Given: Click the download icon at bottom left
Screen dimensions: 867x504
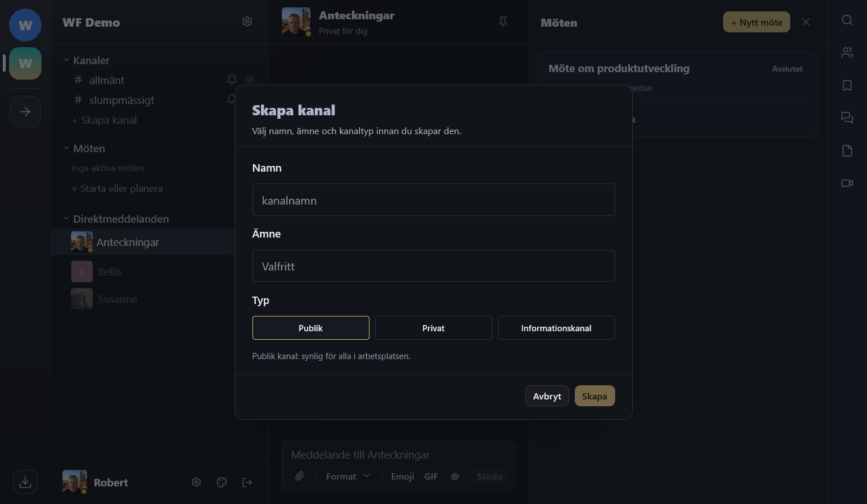Looking at the screenshot, I should point(25,482).
